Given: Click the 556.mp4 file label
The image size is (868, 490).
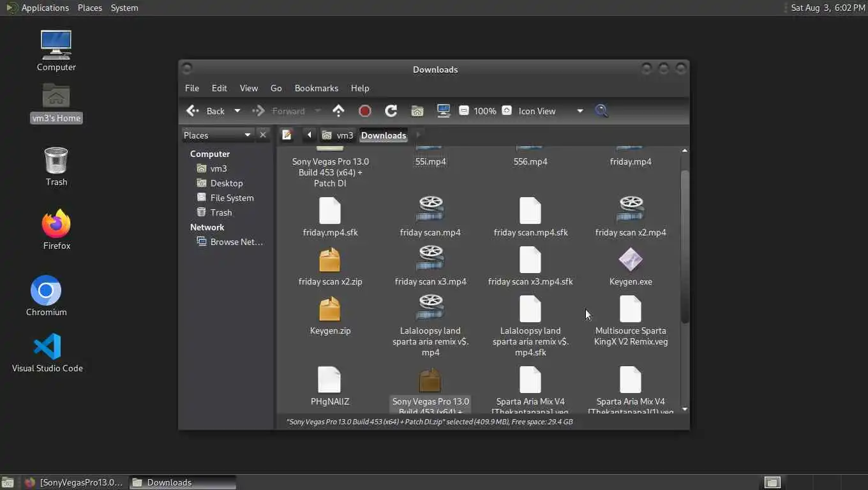Looking at the screenshot, I should pos(530,161).
